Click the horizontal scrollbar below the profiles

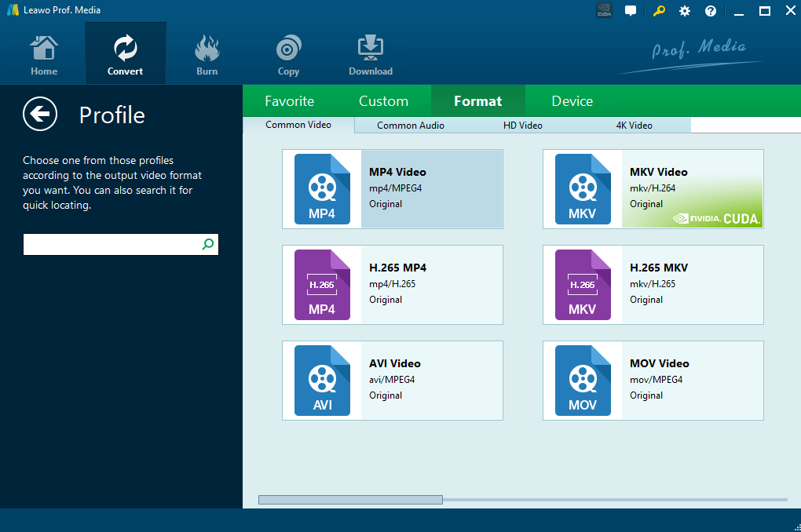pos(350,500)
